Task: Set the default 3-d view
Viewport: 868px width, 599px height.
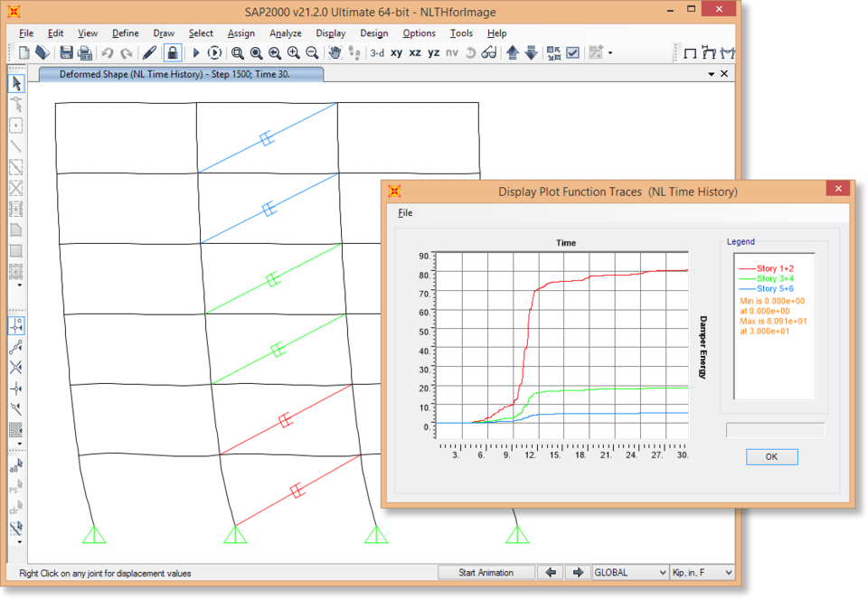Action: [x=377, y=53]
